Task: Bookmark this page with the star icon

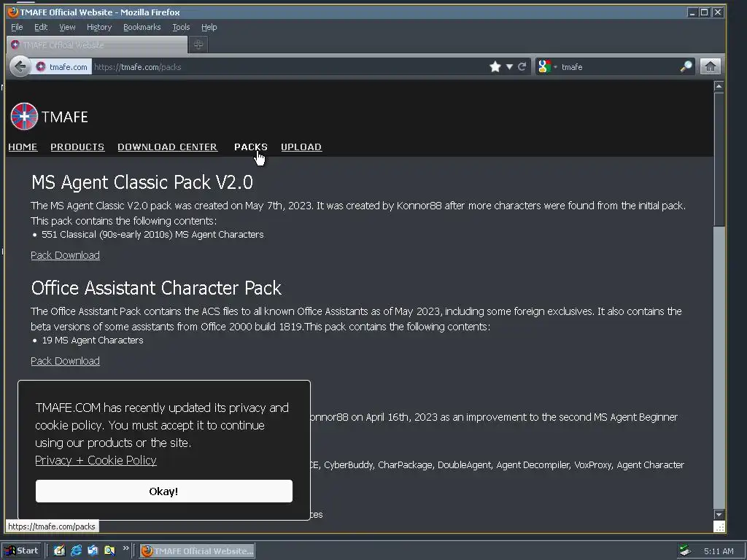Action: (495, 66)
